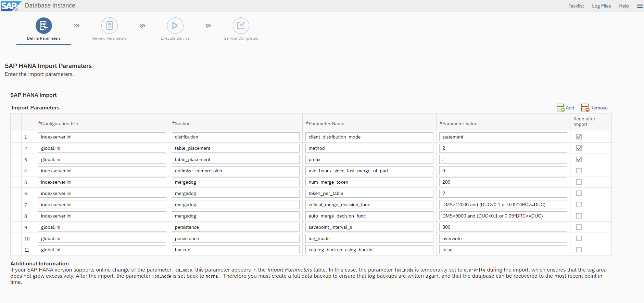Viewport: 644px width, 303px height.
Task: Uncheck Keep after Import for client_distribution_mode
Action: [x=579, y=137]
